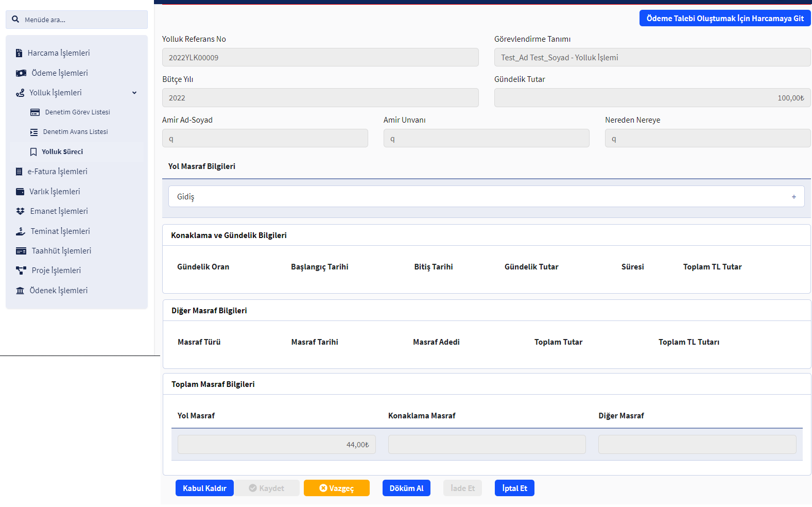Collapse the Yolluk İşlemleri menu chevron
Viewport: 812px width, 507px height.
[x=134, y=93]
